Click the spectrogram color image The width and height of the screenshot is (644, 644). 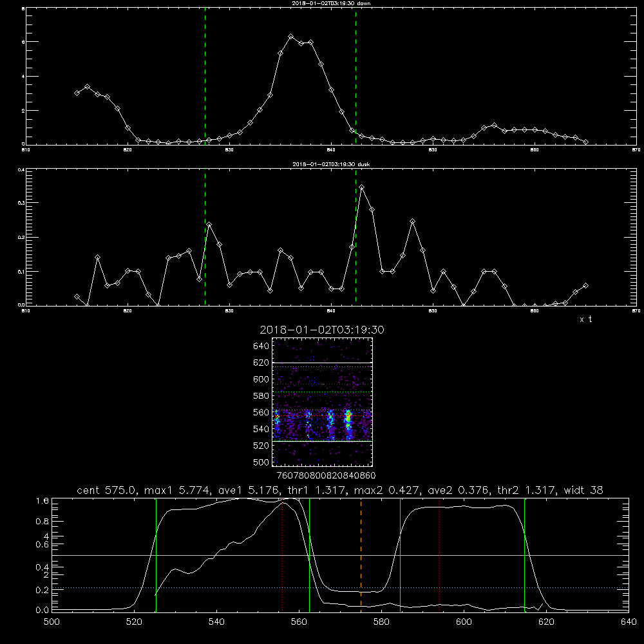pos(322,402)
